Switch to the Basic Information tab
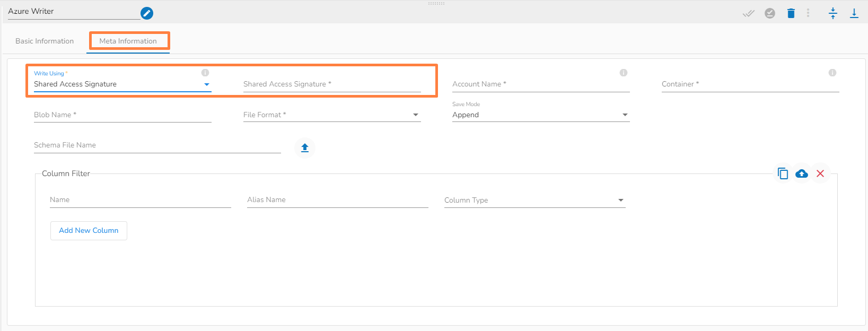The width and height of the screenshot is (868, 331). click(45, 41)
